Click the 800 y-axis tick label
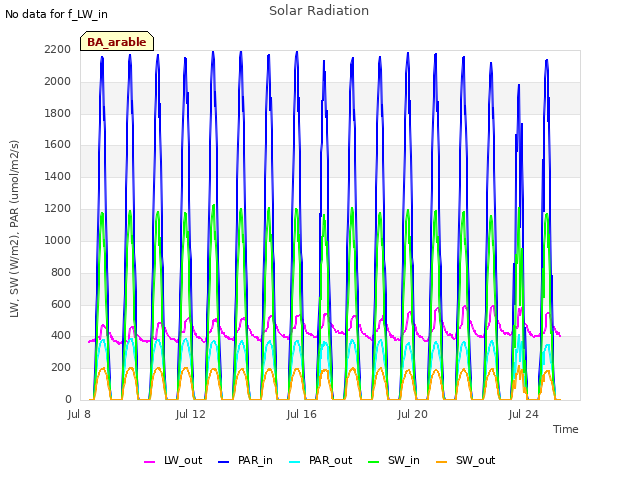The image size is (640, 480). pos(61,272)
